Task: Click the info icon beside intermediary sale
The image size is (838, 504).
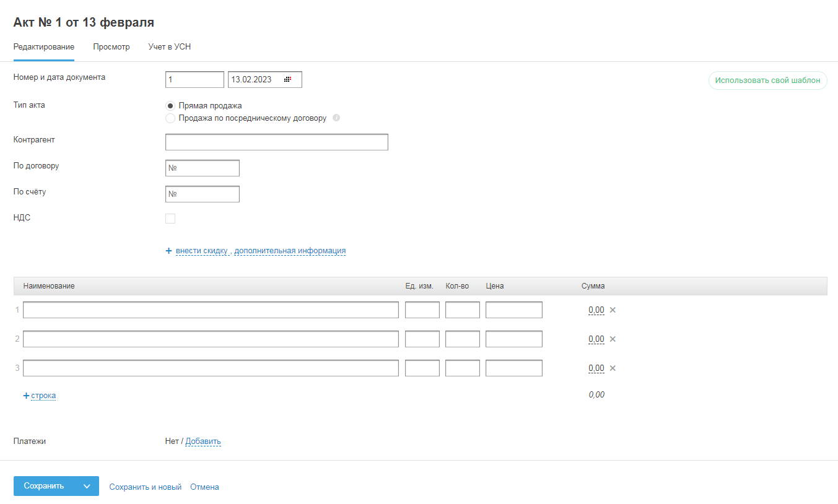Action: tap(336, 118)
